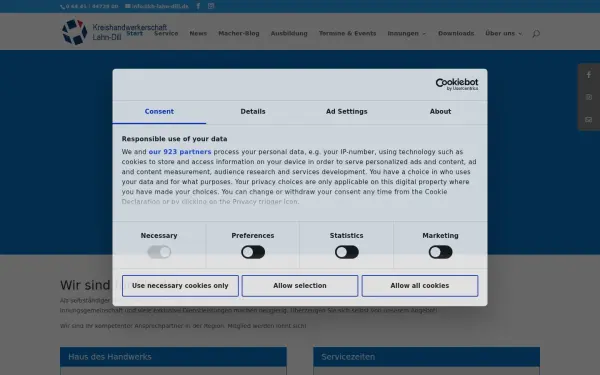The image size is (600, 375).
Task: Switch to the Details tab
Action: tap(253, 112)
